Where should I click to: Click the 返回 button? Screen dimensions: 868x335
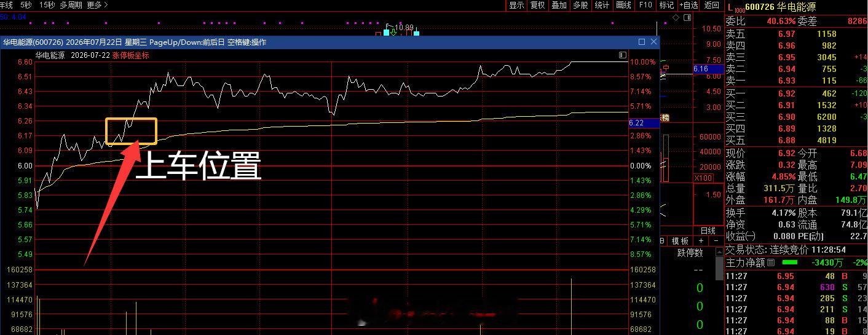point(712,5)
